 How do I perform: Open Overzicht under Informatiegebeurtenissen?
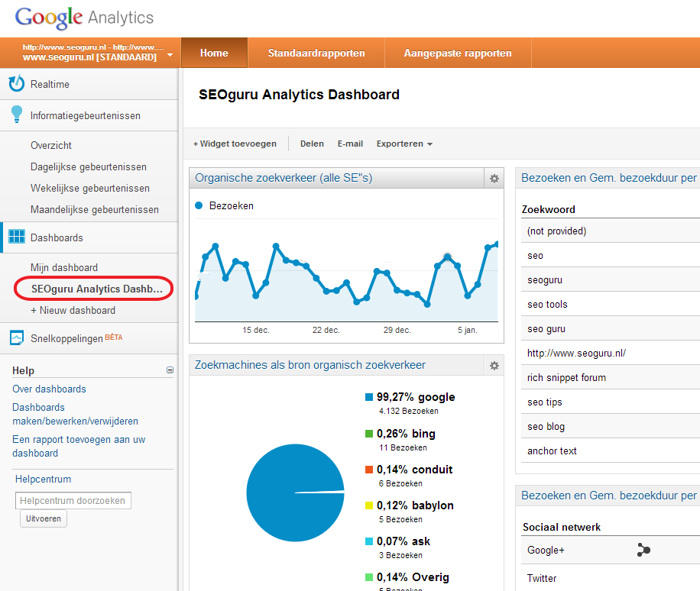(x=51, y=145)
